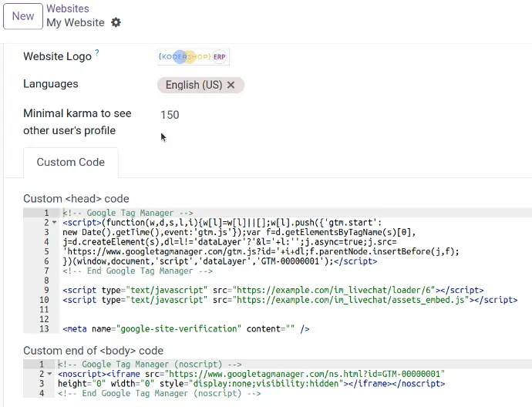Collapse the script fold arrow on head line 2

(x=54, y=223)
